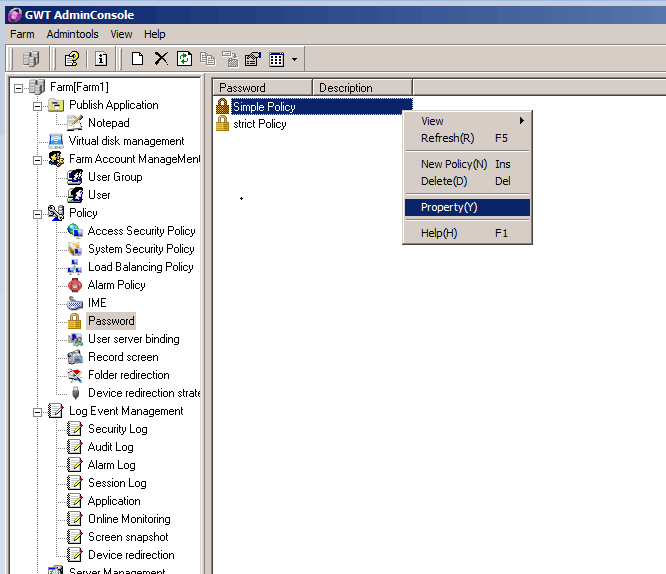Click the Info toolbar icon
The height and width of the screenshot is (574, 666).
click(x=101, y=59)
